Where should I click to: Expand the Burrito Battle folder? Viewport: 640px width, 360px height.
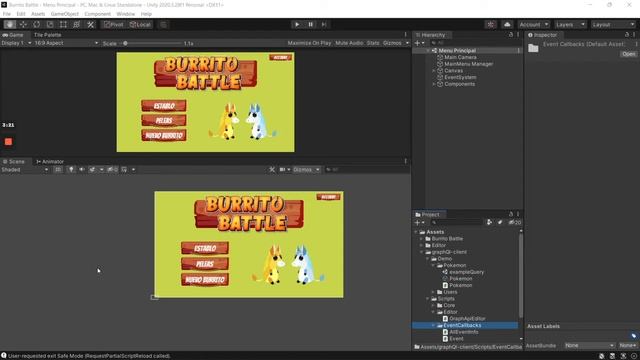422,239
